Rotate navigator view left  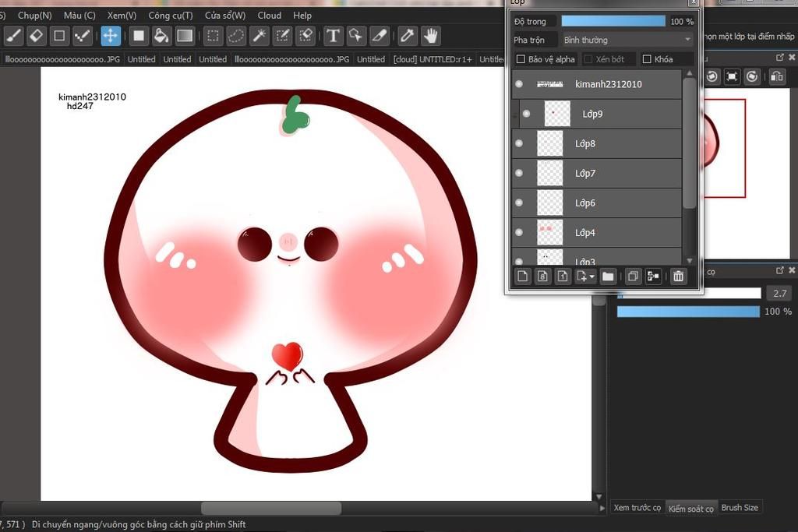tap(712, 77)
